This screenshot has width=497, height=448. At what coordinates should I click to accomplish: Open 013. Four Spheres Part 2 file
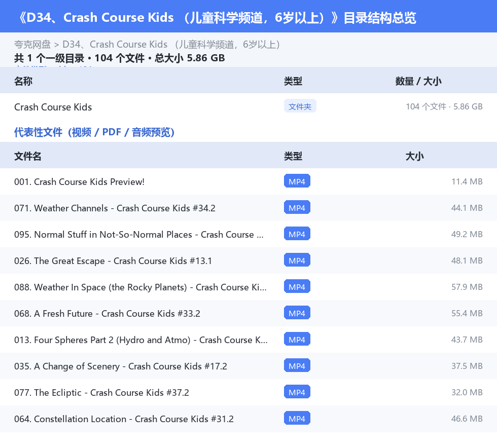coord(141,340)
